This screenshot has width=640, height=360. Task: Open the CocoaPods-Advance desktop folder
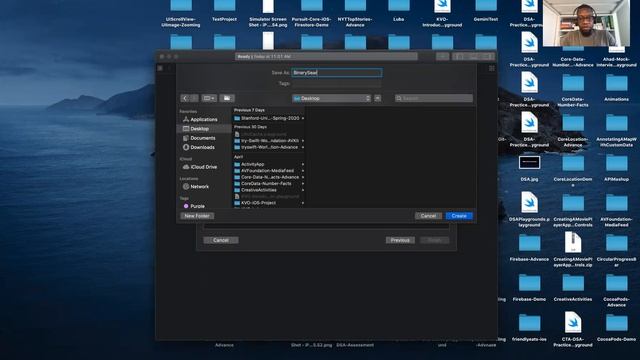pyautogui.click(x=616, y=283)
